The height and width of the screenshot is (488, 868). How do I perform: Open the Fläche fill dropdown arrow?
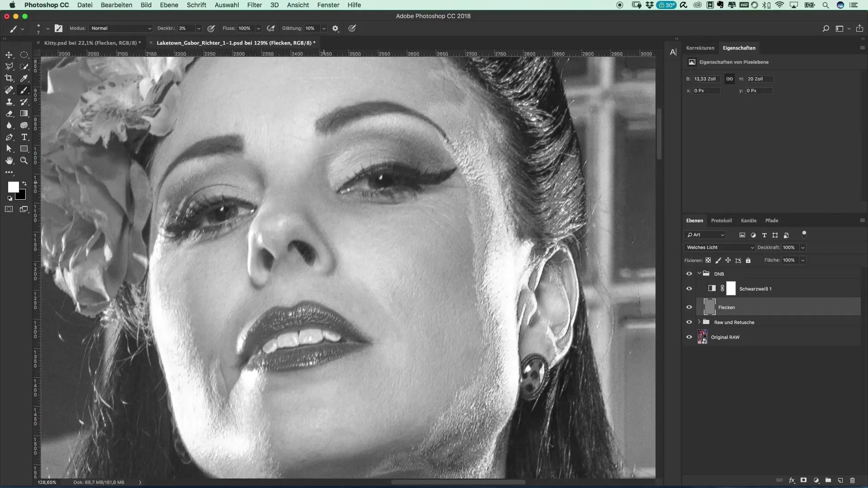coord(803,260)
